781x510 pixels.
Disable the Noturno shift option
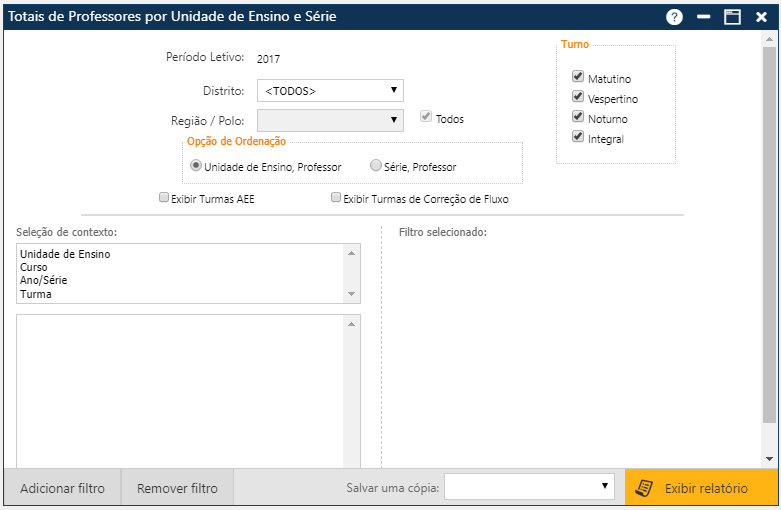click(x=578, y=117)
